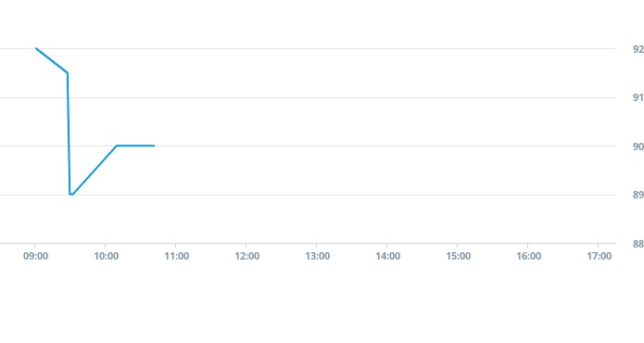Click the 17:00 time axis label
This screenshot has width=644, height=343.
click(600, 257)
